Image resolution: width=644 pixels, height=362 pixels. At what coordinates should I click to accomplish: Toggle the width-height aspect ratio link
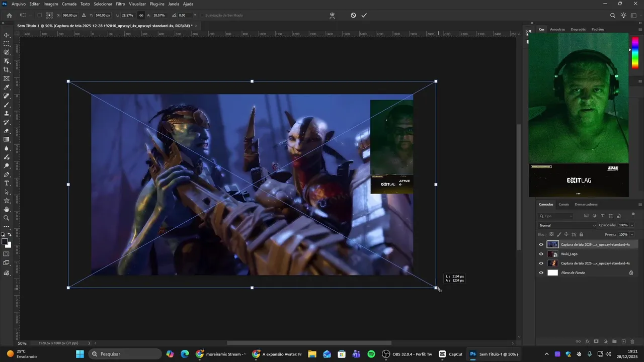pyautogui.click(x=141, y=15)
